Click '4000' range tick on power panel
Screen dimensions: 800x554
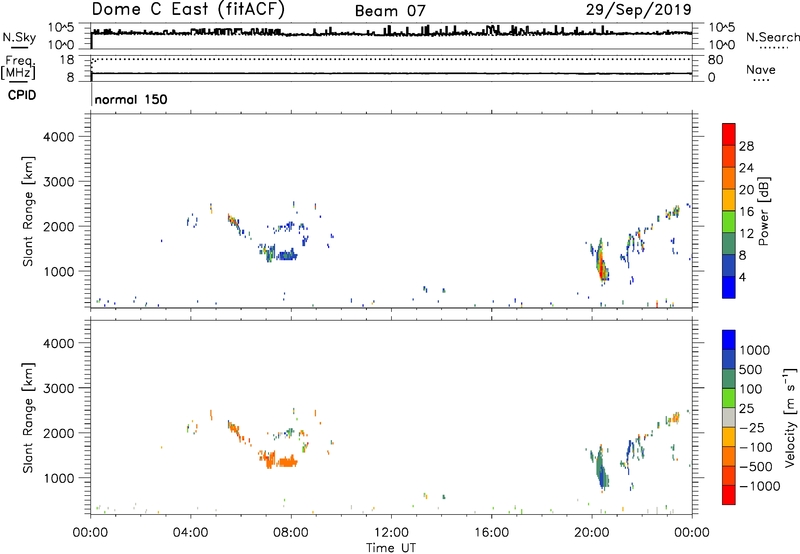[59, 137]
